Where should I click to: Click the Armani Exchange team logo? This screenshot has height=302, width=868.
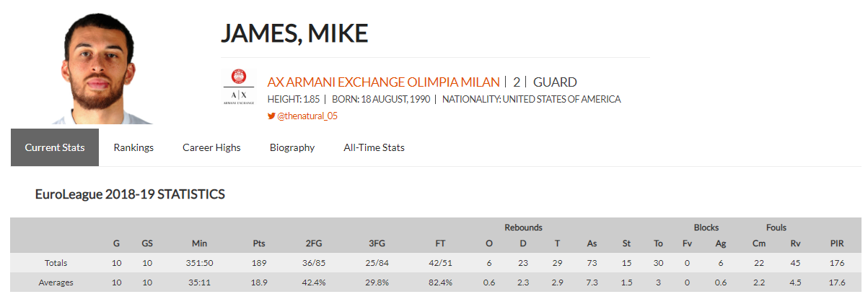tap(238, 87)
